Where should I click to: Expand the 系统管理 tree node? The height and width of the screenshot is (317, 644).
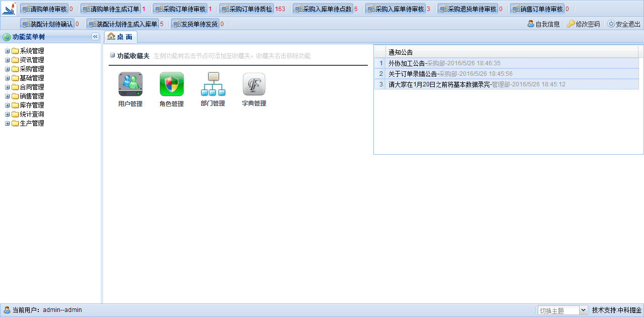tap(8, 51)
